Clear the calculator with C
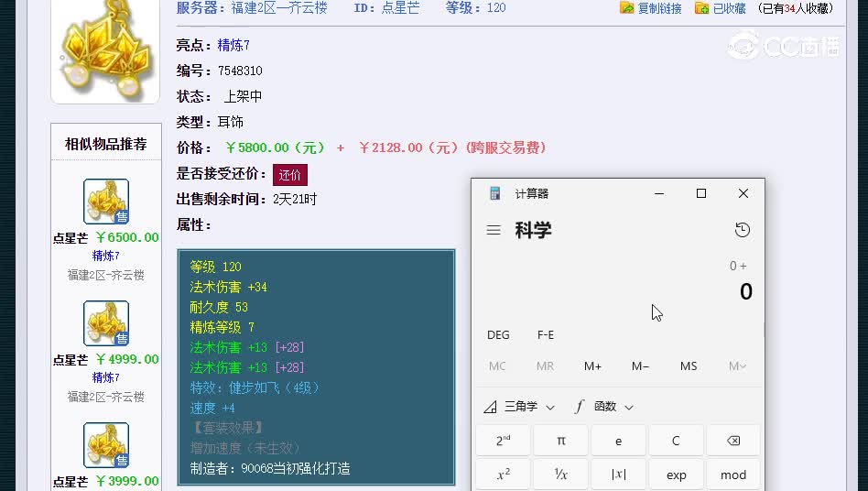This screenshot has width=868, height=491. 676,441
